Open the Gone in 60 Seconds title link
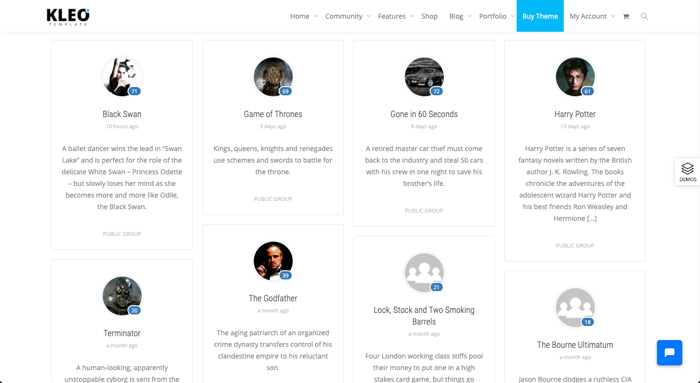Image resolution: width=700 pixels, height=383 pixels. (x=424, y=114)
